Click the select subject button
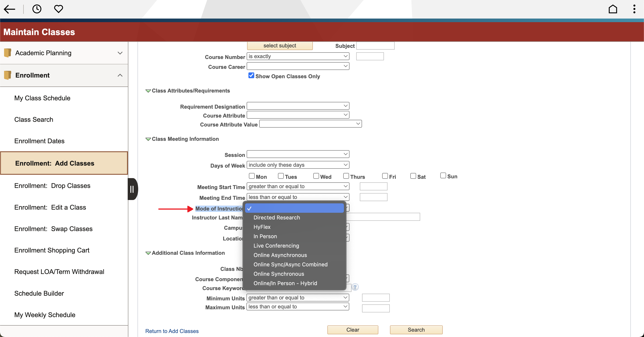Screen dimensions: 644x337 tap(280, 46)
